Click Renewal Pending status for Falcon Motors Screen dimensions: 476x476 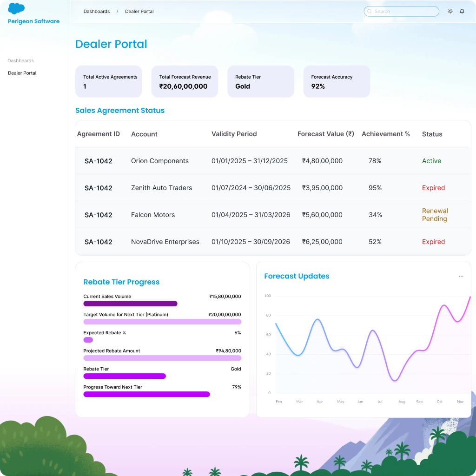pyautogui.click(x=435, y=215)
